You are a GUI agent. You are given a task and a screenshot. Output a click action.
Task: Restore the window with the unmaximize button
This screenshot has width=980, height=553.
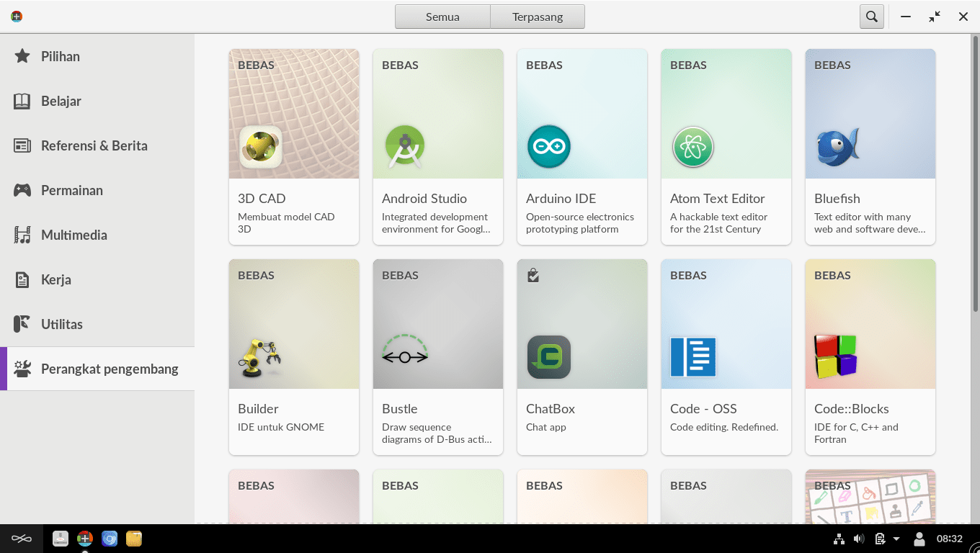point(935,17)
